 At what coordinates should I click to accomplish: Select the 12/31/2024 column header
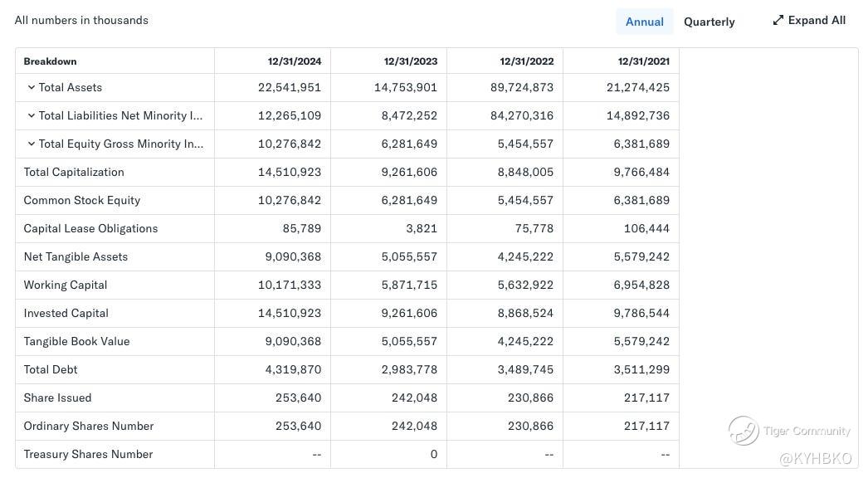(294, 61)
